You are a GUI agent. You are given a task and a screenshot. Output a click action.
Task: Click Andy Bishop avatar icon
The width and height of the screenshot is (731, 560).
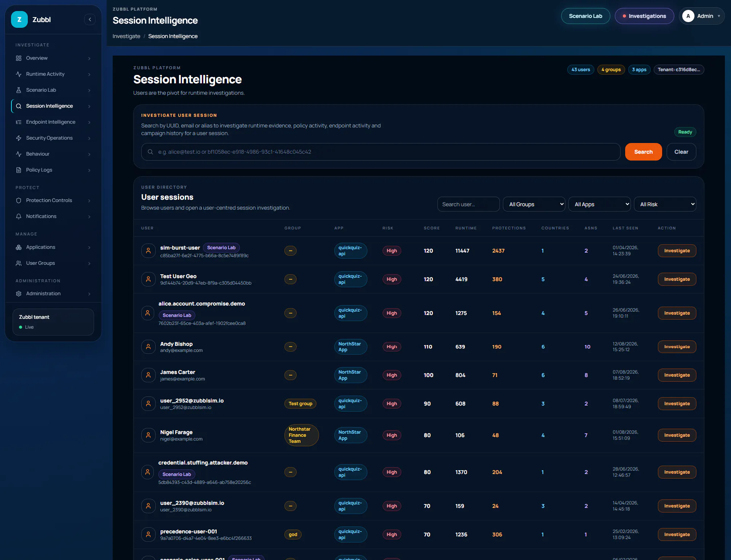(148, 347)
